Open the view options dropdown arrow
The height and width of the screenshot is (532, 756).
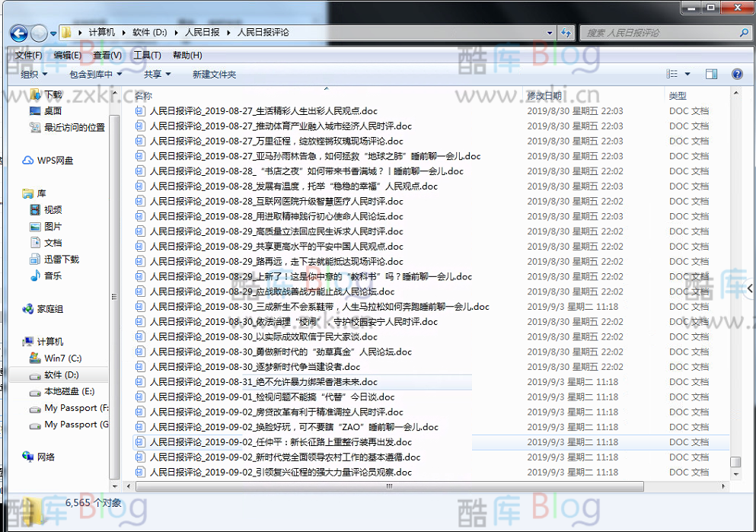(x=687, y=75)
